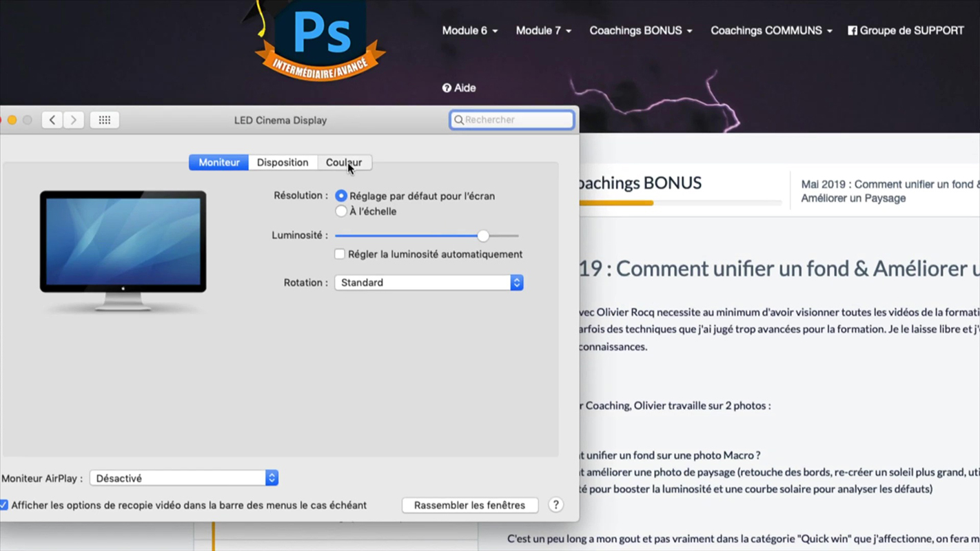Open the Moniteur AirPlay Désactivé dropdown
The image size is (980, 551).
[184, 478]
